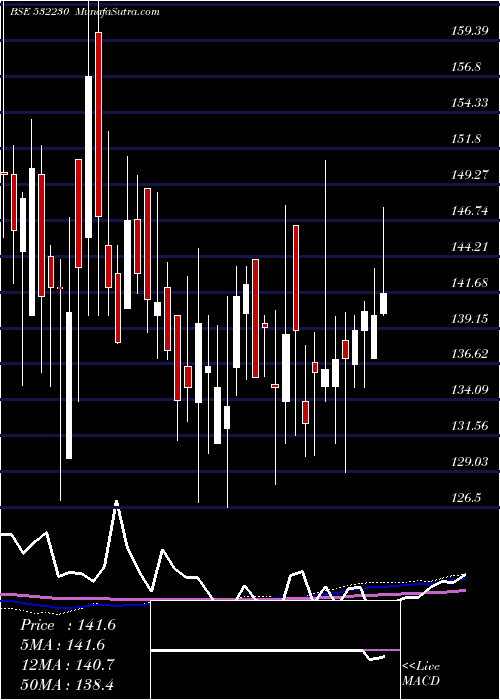Screen dimensions: 500x700
Task: Click the tallest red candle reaching 159.39
Action: pos(98,125)
